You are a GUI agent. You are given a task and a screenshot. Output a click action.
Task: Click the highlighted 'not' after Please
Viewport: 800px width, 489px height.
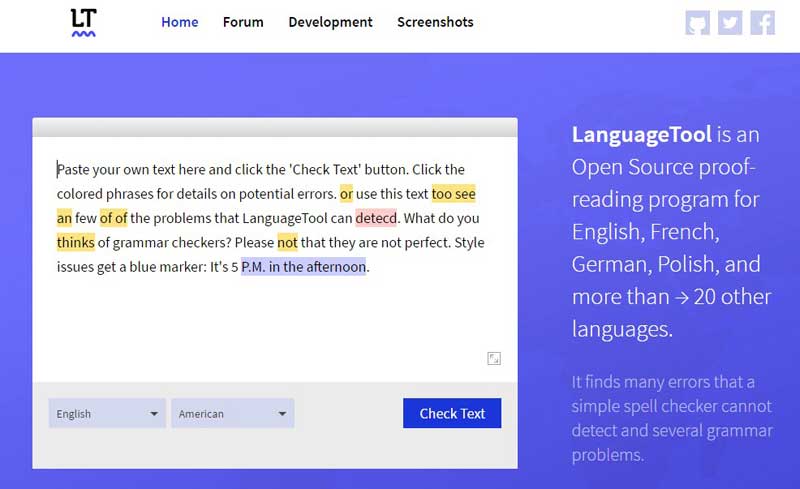[x=287, y=242]
